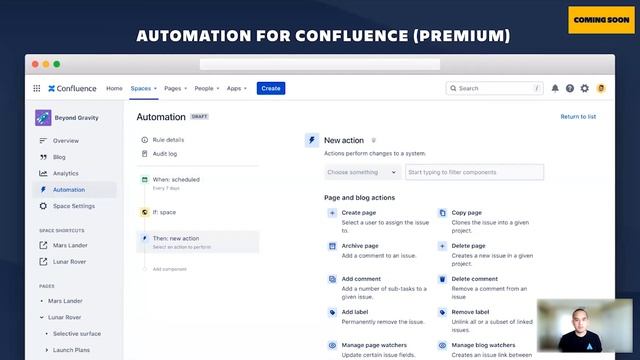
Task: Click the Delete page icon
Action: [442, 246]
